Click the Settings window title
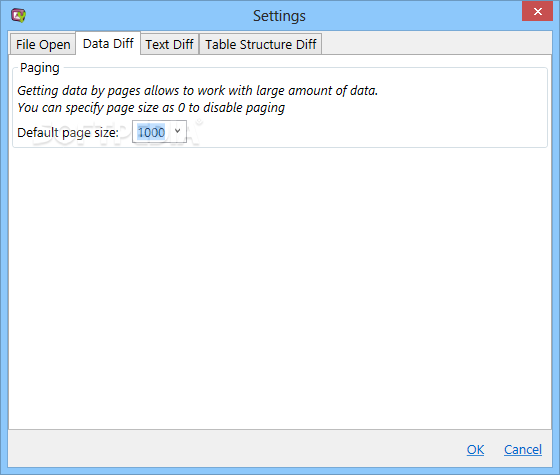560x475 pixels. tap(279, 16)
